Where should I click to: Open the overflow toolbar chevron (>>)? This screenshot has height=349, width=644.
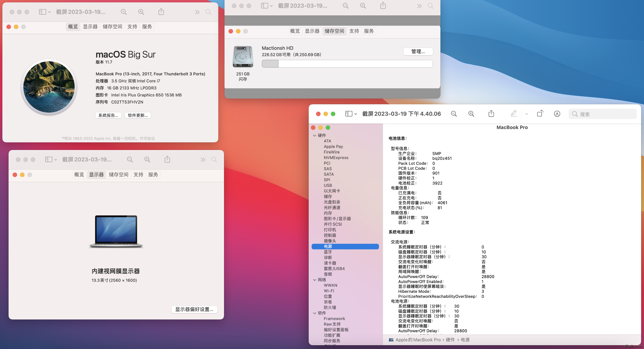click(197, 12)
